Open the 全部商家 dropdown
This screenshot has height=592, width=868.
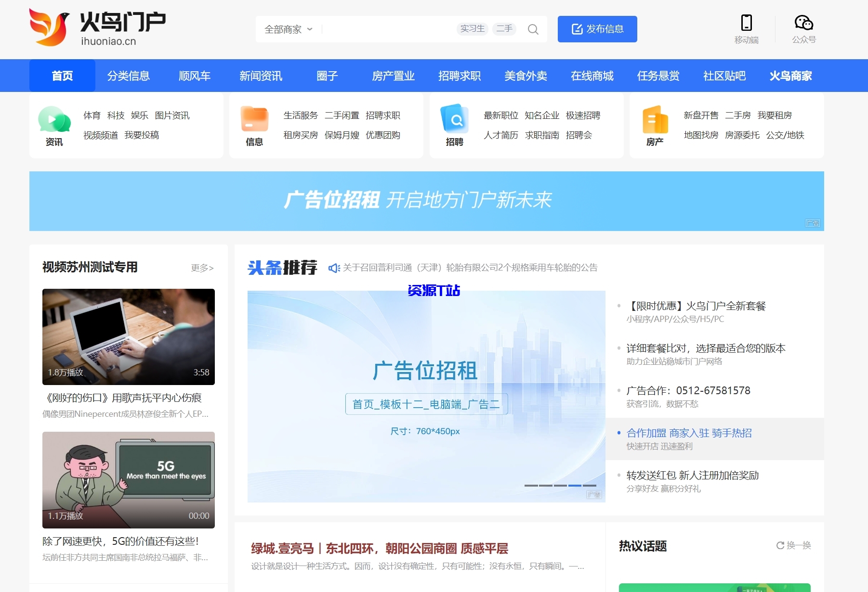click(288, 29)
